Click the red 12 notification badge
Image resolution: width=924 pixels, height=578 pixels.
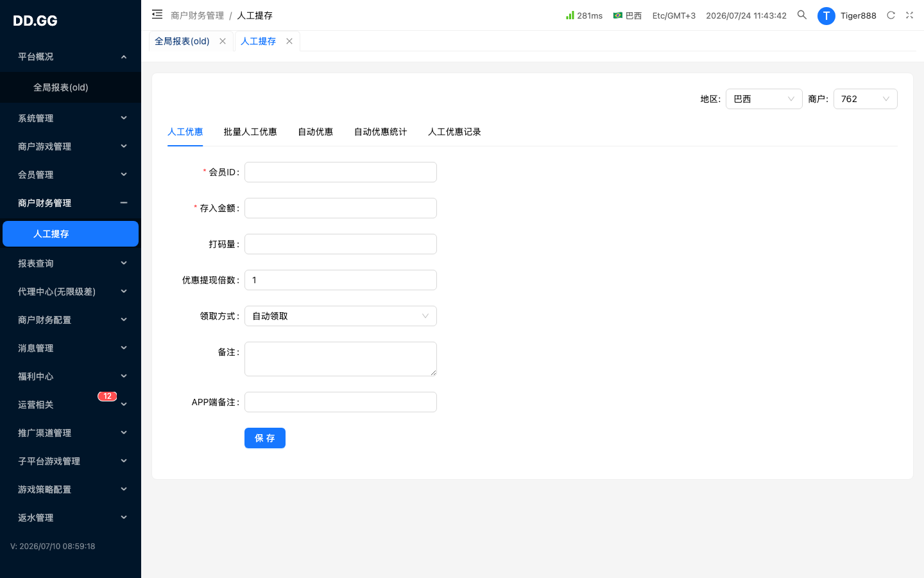point(107,396)
